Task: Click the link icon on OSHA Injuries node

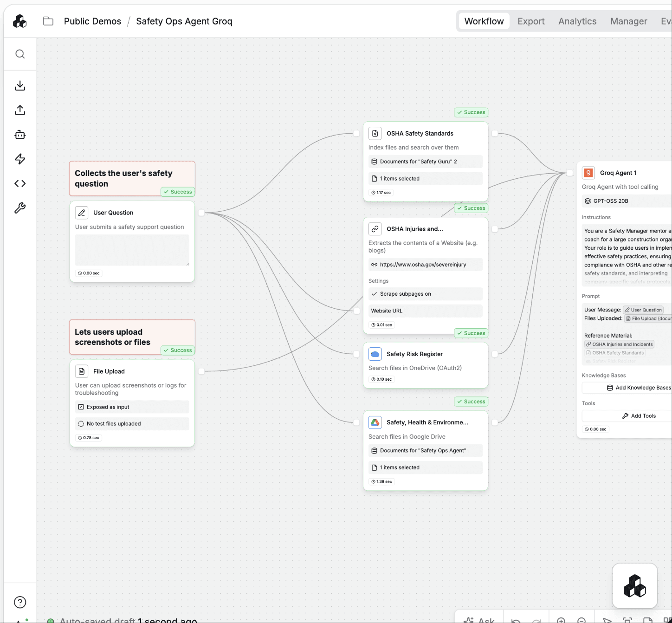Action: (375, 229)
